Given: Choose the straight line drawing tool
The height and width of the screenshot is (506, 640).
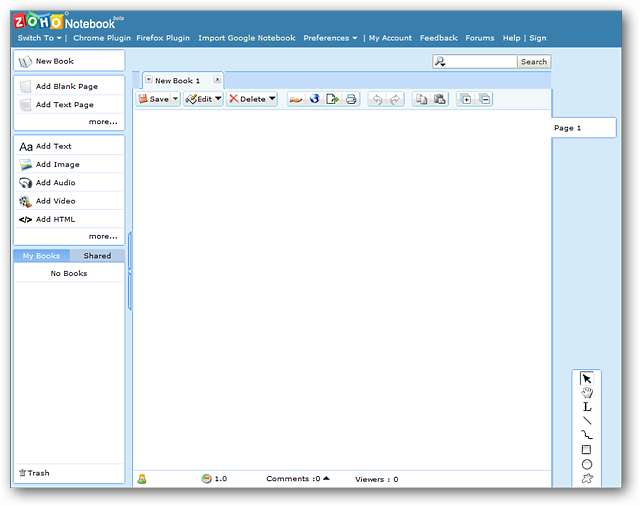Looking at the screenshot, I should (587, 421).
